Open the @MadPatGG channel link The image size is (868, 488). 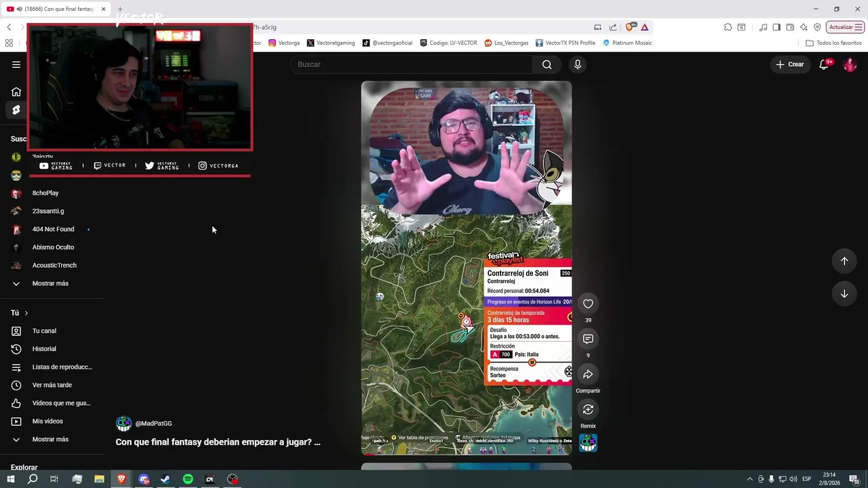point(153,424)
